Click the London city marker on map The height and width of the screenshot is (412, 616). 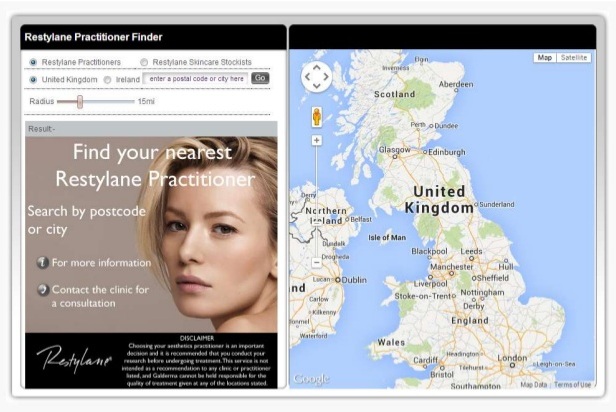[512, 365]
